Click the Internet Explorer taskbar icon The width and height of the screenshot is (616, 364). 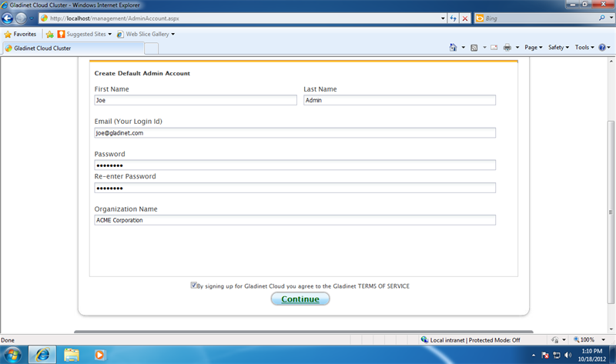42,355
